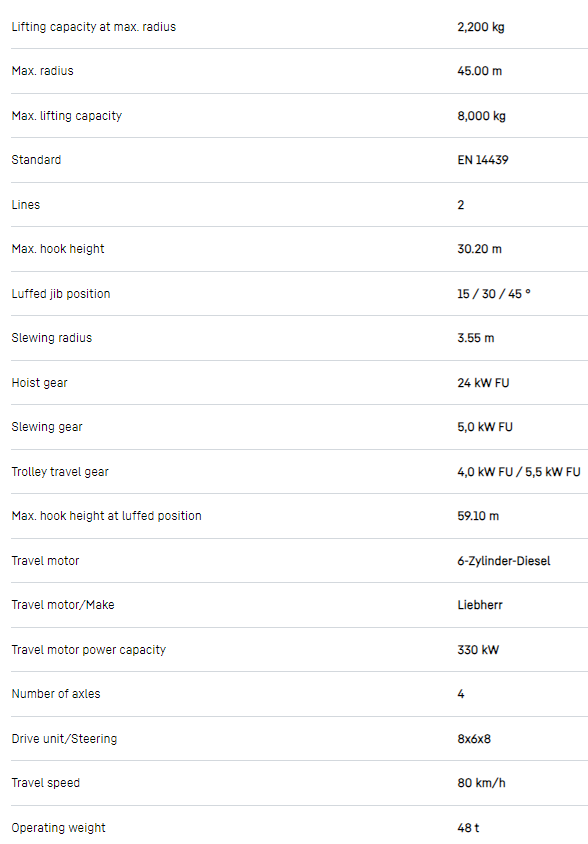Select the Travel motor power capacity label
Image resolution: width=588 pixels, height=844 pixels.
coord(89,650)
